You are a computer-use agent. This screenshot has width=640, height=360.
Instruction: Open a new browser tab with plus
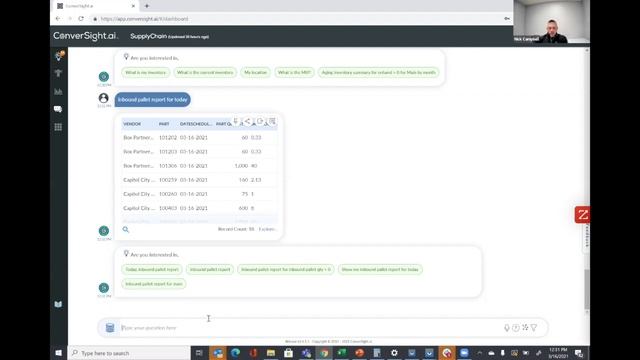147,6
